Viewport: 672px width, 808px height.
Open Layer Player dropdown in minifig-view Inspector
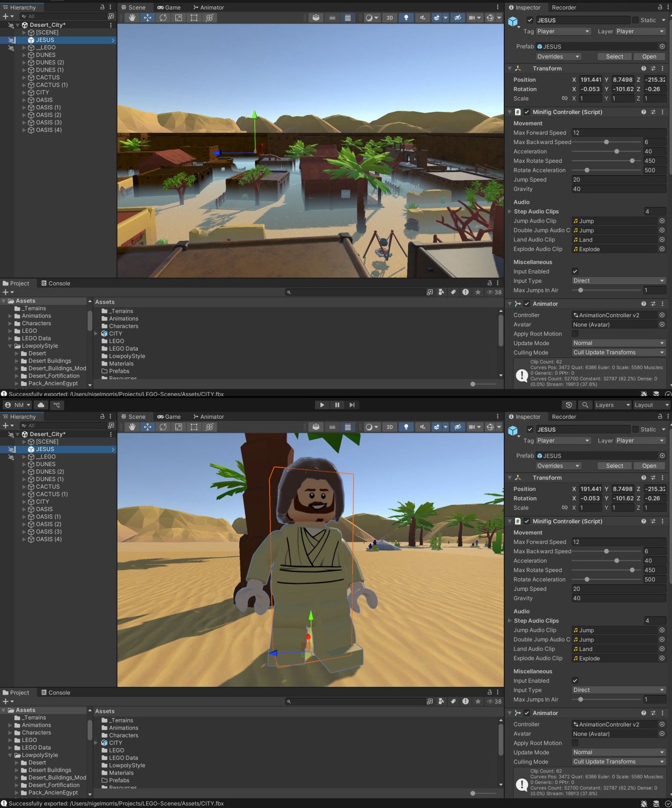click(640, 440)
